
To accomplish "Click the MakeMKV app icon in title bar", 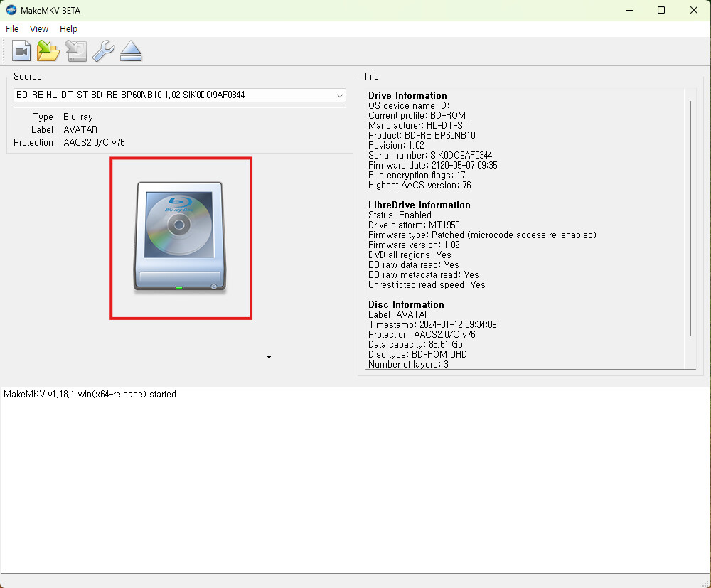I will tap(11, 10).
